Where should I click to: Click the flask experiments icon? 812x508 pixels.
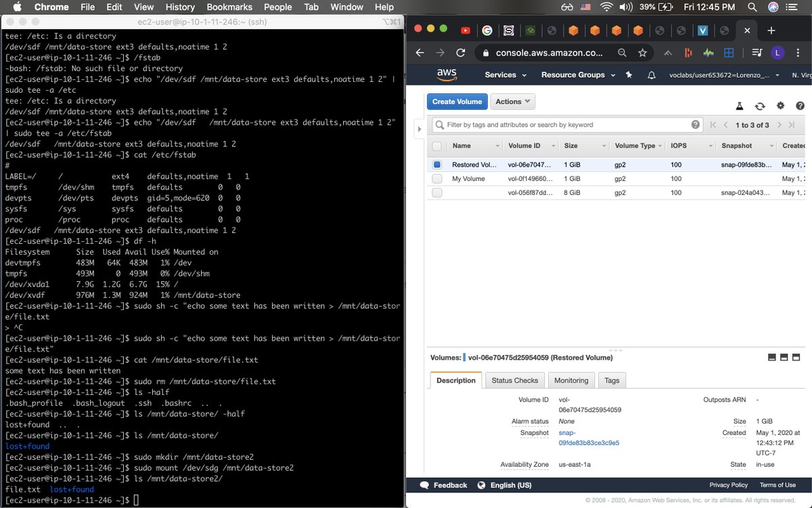click(740, 106)
